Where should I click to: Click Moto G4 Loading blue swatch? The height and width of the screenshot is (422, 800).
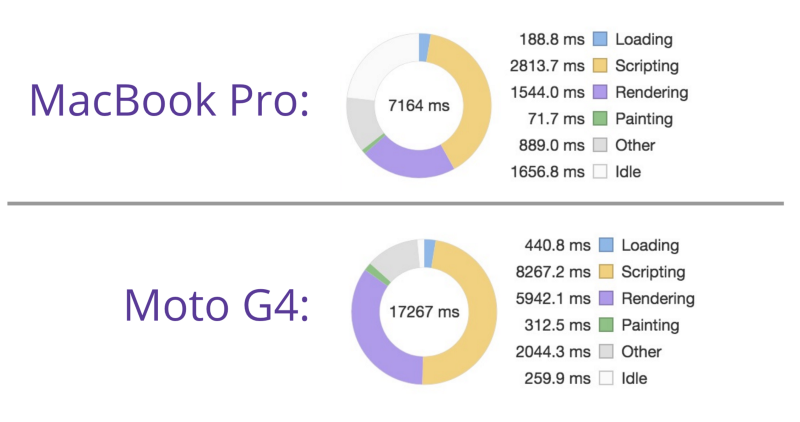pyautogui.click(x=606, y=245)
